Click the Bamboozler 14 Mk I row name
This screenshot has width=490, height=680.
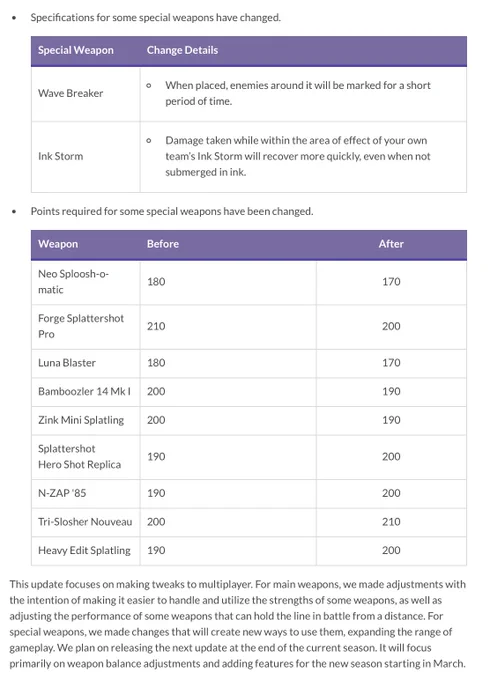coord(84,392)
